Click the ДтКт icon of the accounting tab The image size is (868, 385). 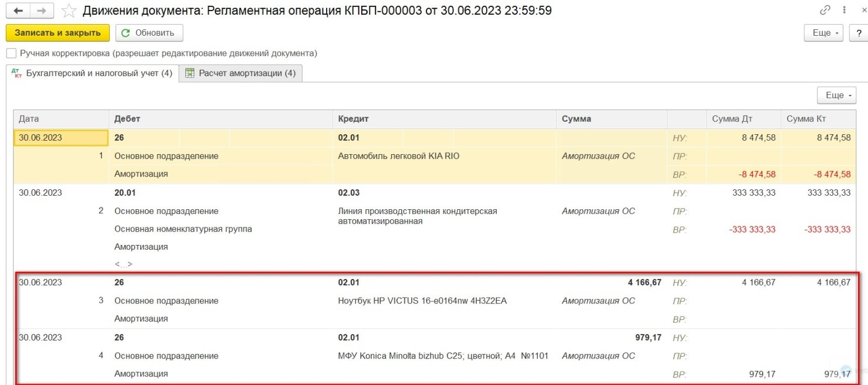(x=16, y=73)
